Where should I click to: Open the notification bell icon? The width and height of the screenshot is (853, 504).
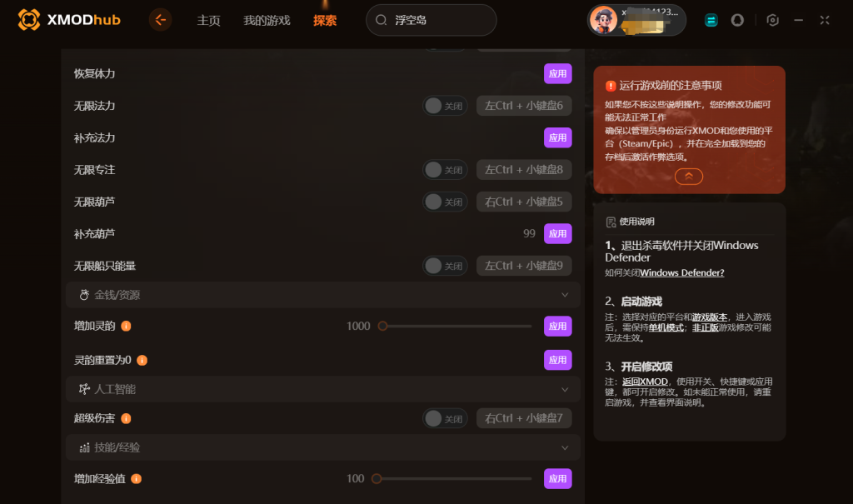tap(737, 20)
